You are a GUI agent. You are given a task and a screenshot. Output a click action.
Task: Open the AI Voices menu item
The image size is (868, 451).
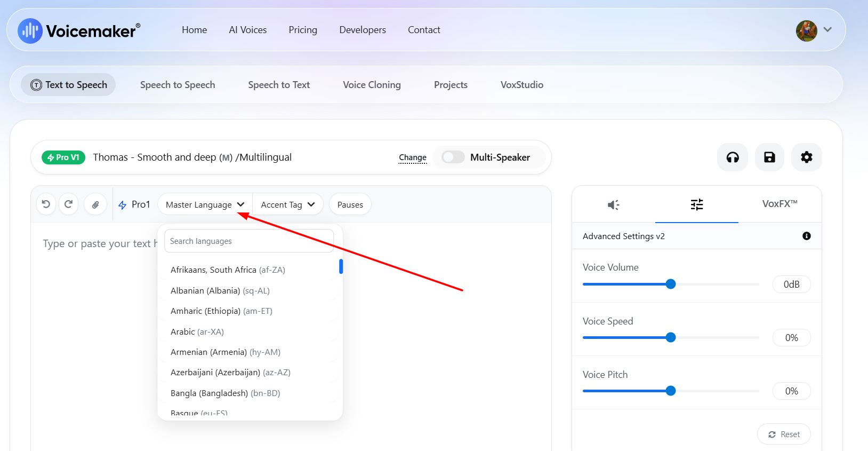[248, 30]
